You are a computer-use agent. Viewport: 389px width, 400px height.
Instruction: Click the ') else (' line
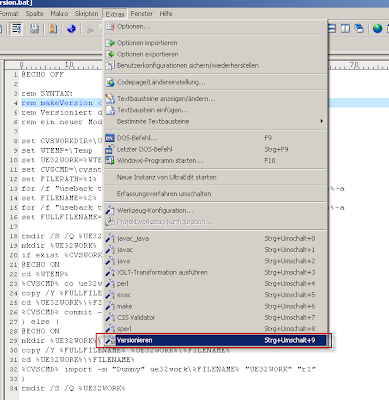pyautogui.click(x=40, y=322)
